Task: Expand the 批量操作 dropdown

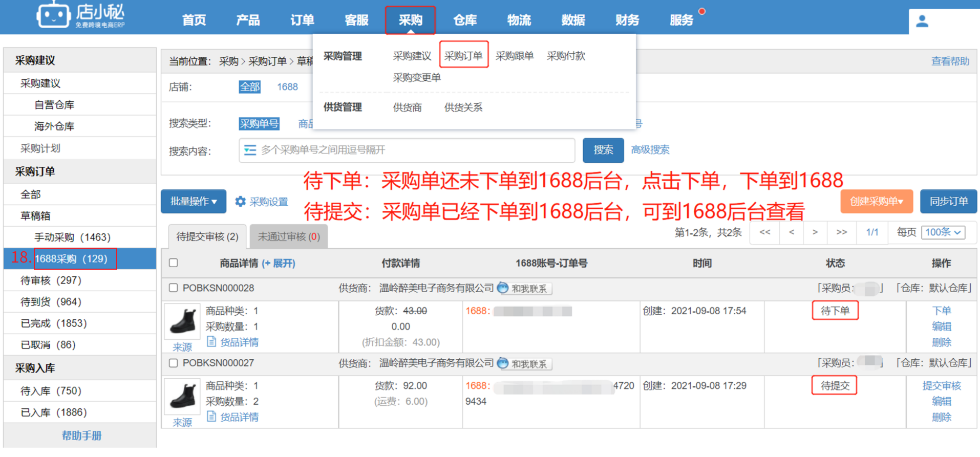Action: tap(193, 202)
